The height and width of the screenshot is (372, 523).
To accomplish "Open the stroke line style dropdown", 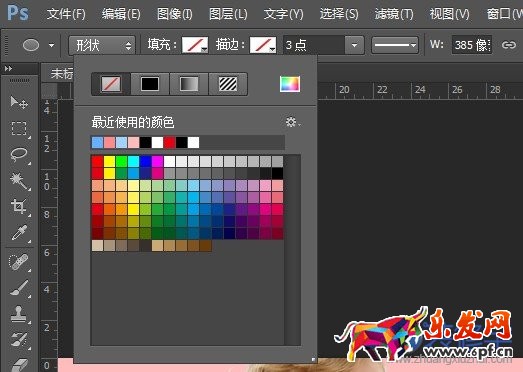I will pyautogui.click(x=395, y=45).
